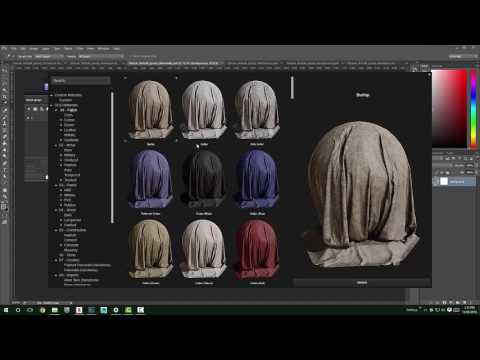The width and height of the screenshot is (480, 360).
Task: Choose the olive khaki fabric thumbnail
Action: (151, 249)
